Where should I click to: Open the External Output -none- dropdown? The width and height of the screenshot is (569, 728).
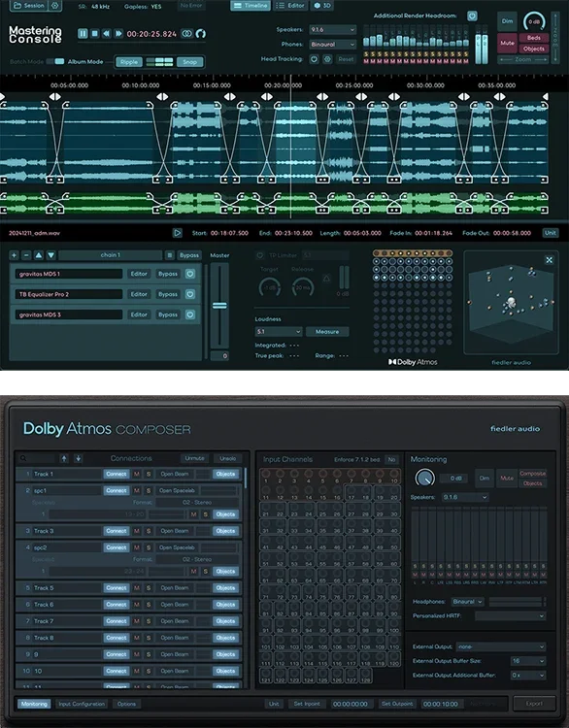(501, 646)
